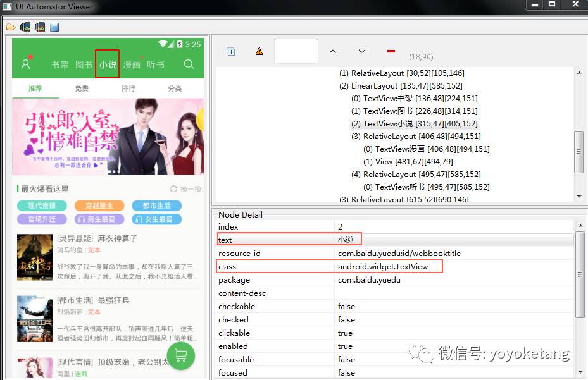Viewport: 588px width, 380px height.
Task: Click the expand all plus icon
Action: (231, 52)
